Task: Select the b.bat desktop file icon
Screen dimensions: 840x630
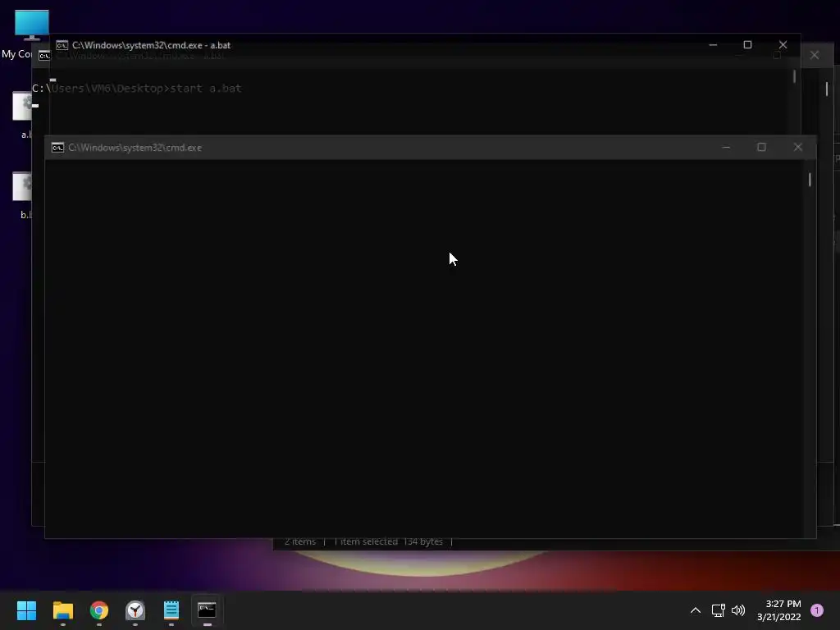Action: coord(22,195)
